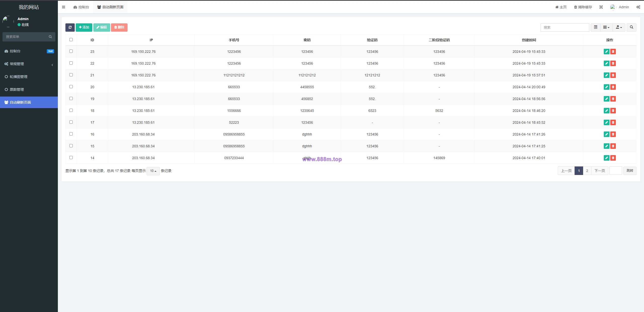
Task: Click 下一页 next page button
Action: pyautogui.click(x=600, y=171)
